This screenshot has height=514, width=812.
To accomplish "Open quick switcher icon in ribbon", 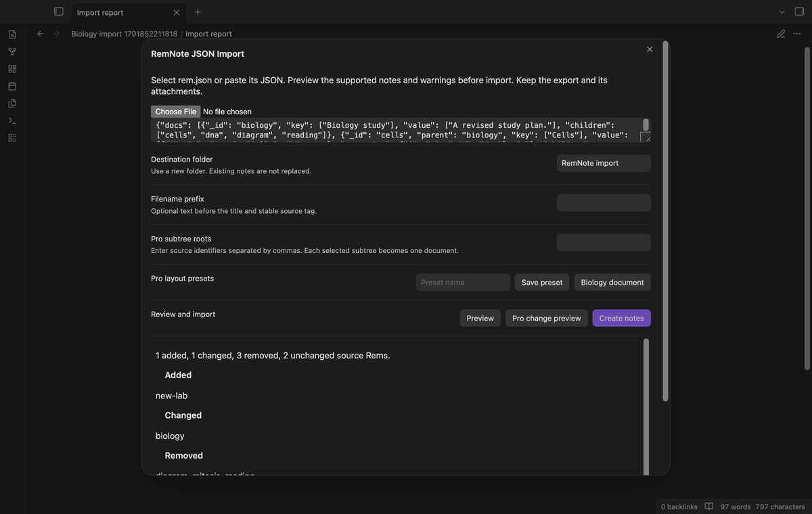I will click(x=12, y=34).
